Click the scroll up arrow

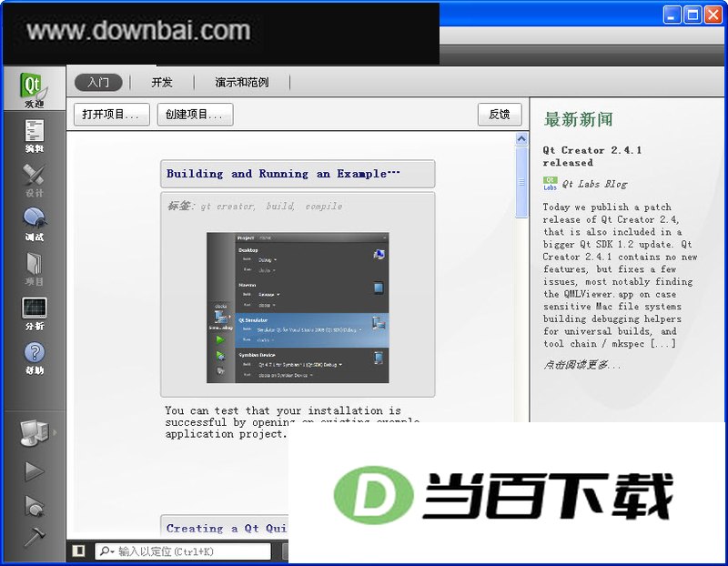(x=521, y=139)
